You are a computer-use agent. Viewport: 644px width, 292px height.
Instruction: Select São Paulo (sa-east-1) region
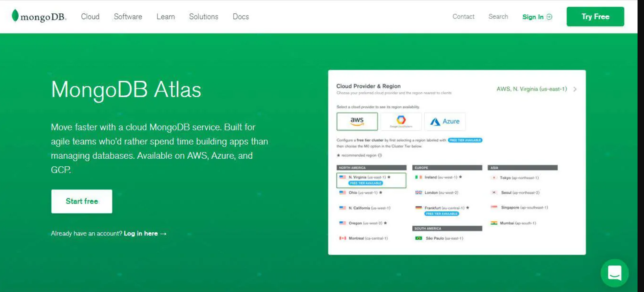(x=439, y=238)
